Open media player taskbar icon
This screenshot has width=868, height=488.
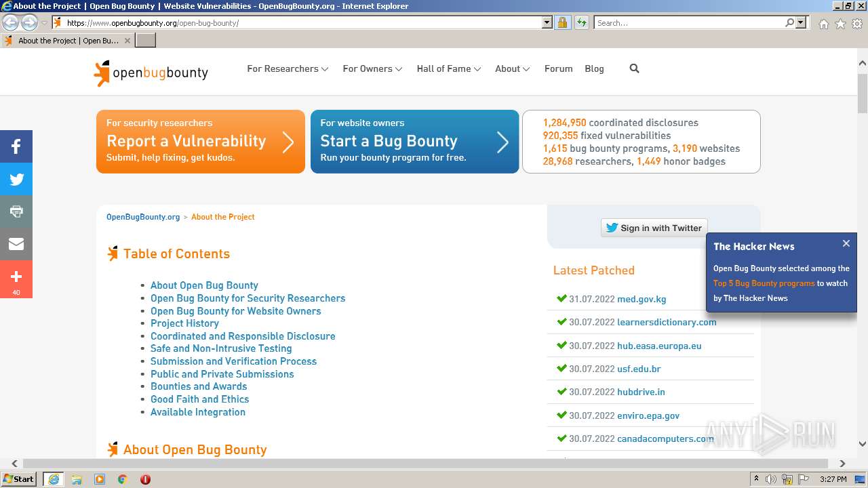(100, 479)
